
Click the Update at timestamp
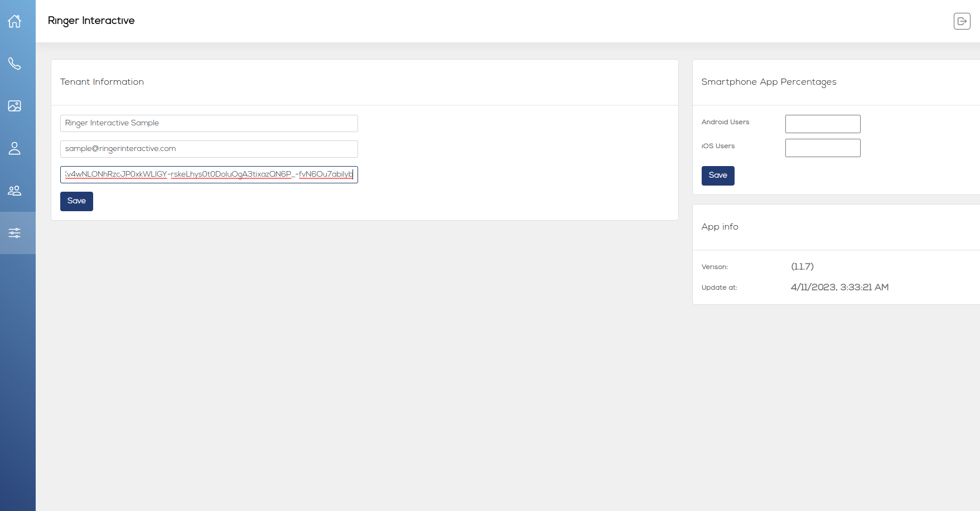click(x=839, y=287)
